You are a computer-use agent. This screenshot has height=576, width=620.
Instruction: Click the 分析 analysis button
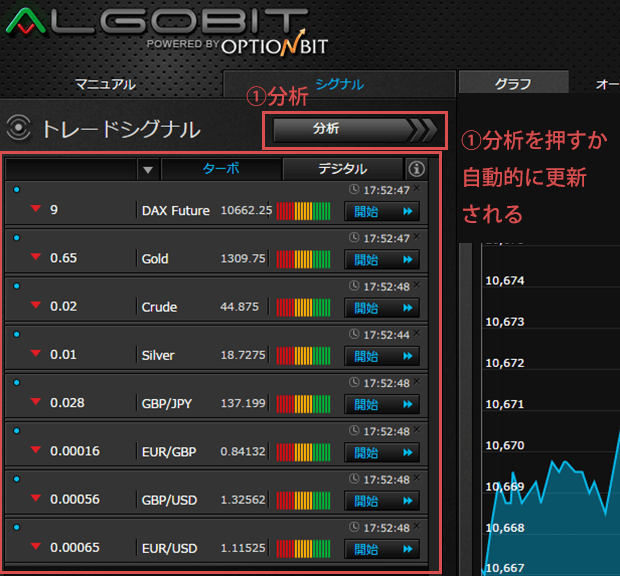pyautogui.click(x=355, y=130)
